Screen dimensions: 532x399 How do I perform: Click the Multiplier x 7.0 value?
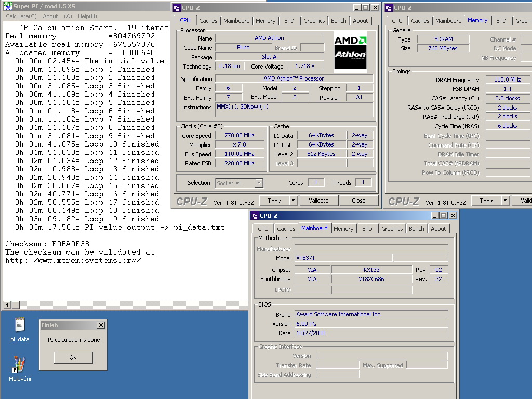[x=240, y=144]
